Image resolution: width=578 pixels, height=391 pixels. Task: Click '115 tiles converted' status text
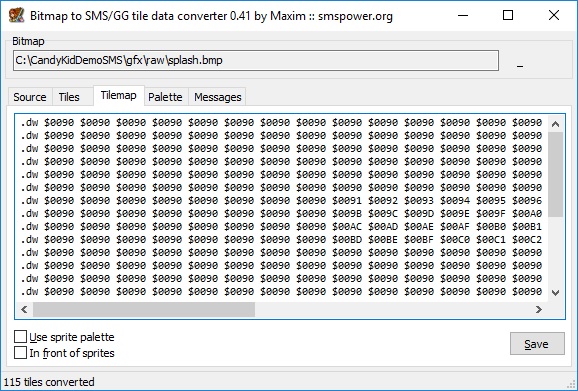pyautogui.click(x=49, y=382)
